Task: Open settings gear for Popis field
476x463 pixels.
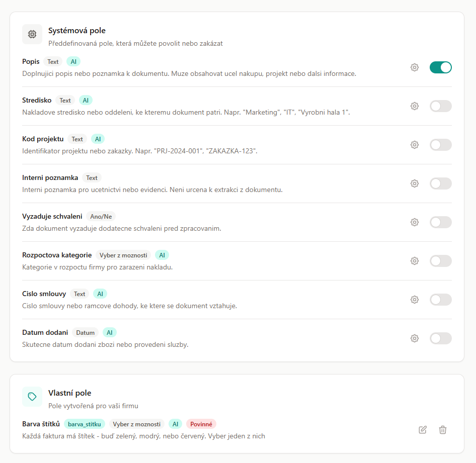Action: point(415,67)
